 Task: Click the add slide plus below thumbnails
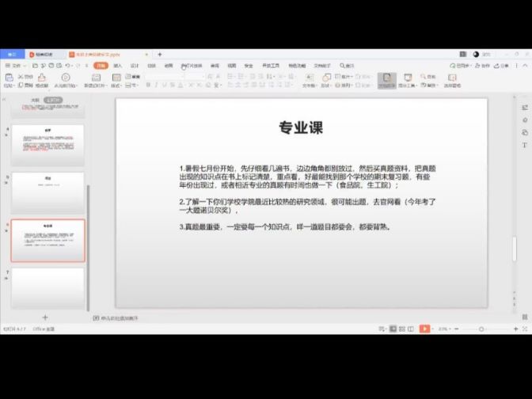[45, 317]
